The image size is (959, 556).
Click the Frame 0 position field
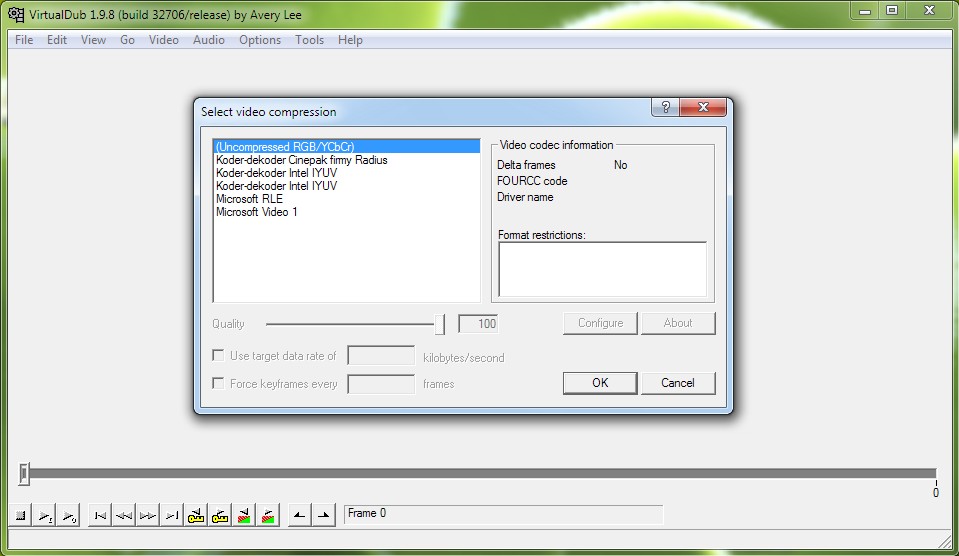[503, 514]
